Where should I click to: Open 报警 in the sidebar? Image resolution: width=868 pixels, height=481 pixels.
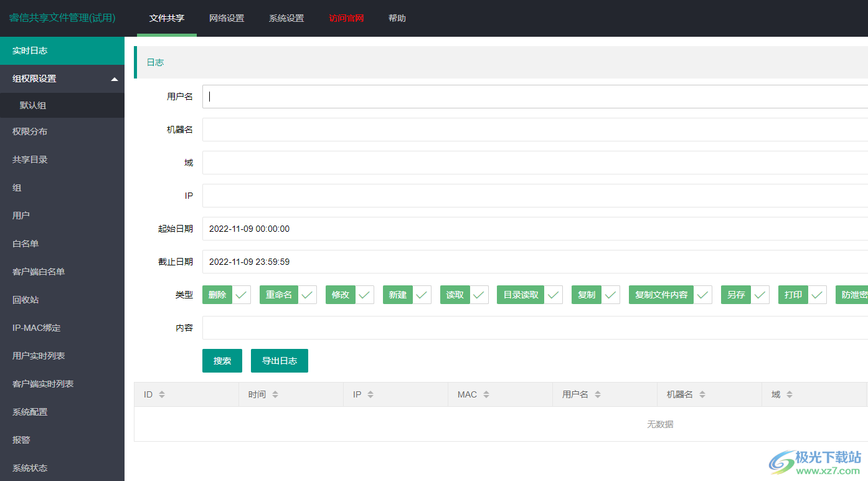coord(62,440)
